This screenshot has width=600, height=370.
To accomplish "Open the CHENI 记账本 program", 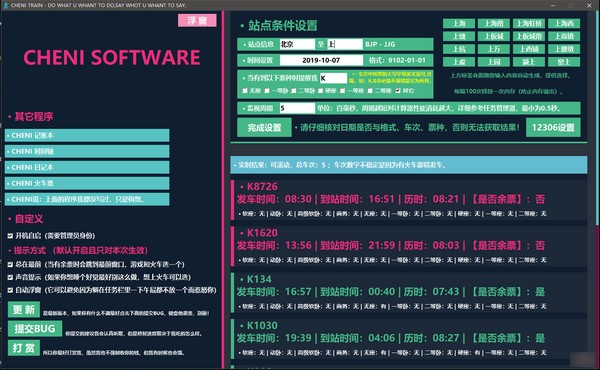I will [87, 135].
